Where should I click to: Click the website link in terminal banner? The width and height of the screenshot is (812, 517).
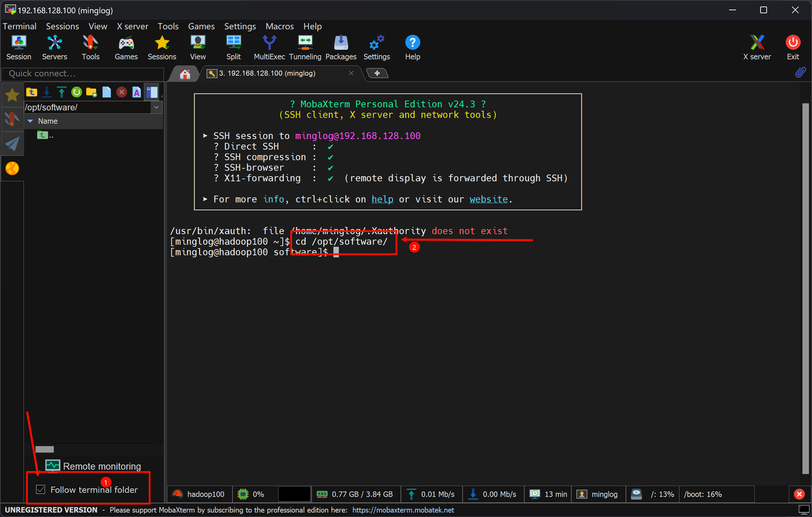(488, 199)
